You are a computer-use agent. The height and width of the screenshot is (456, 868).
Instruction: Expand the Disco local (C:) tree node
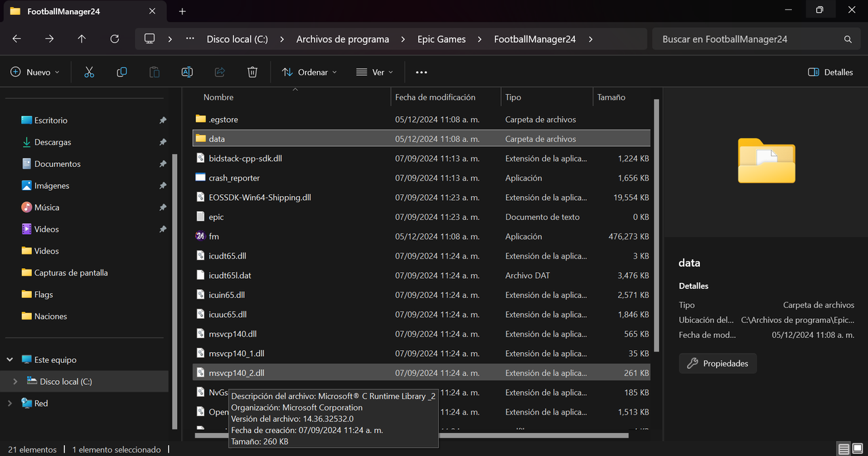tap(15, 381)
